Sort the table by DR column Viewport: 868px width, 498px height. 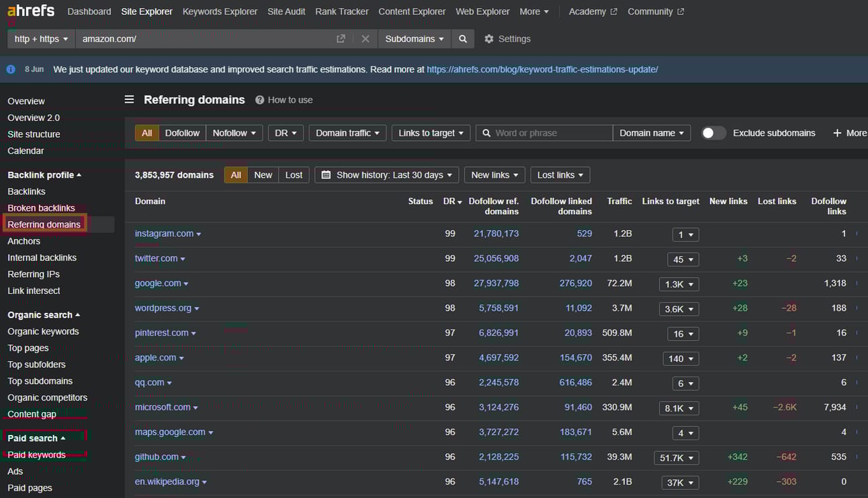(x=452, y=201)
